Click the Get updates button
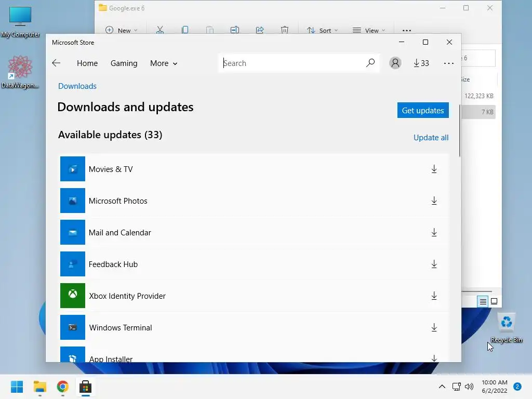 423,110
